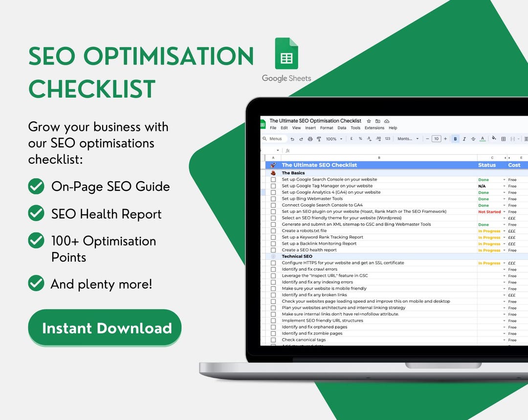Screen dimensions: 528x420
Task: Change the Not Started status dropdown
Action: (x=505, y=211)
